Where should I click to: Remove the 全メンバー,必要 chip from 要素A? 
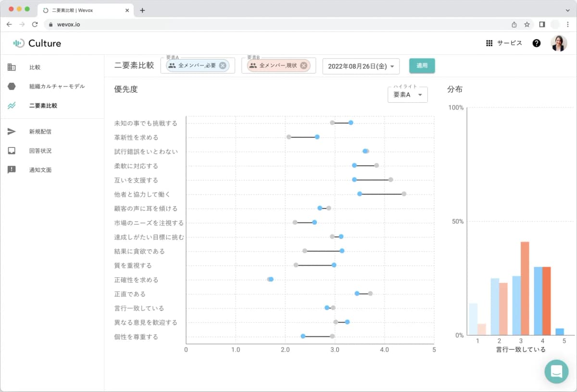(x=222, y=66)
